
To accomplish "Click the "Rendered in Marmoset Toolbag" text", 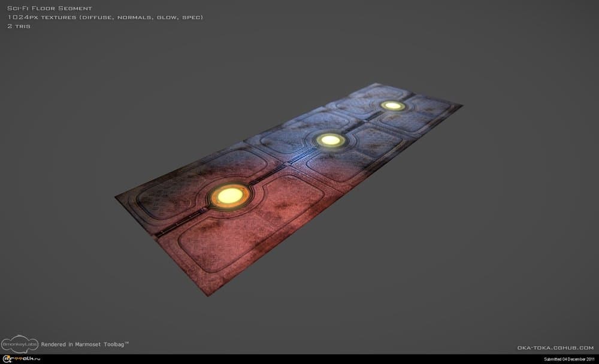I will point(84,344).
